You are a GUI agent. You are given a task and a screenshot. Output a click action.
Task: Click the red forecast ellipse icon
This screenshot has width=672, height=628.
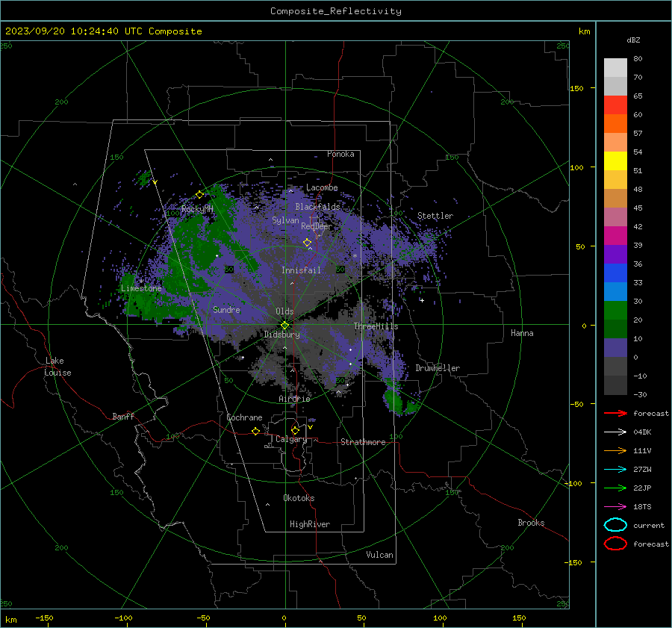[615, 544]
